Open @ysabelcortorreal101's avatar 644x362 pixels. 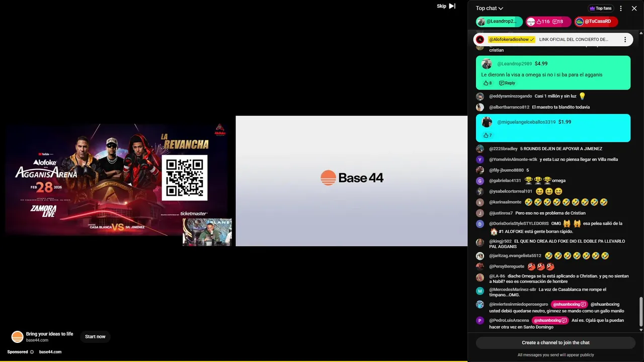[x=480, y=192]
